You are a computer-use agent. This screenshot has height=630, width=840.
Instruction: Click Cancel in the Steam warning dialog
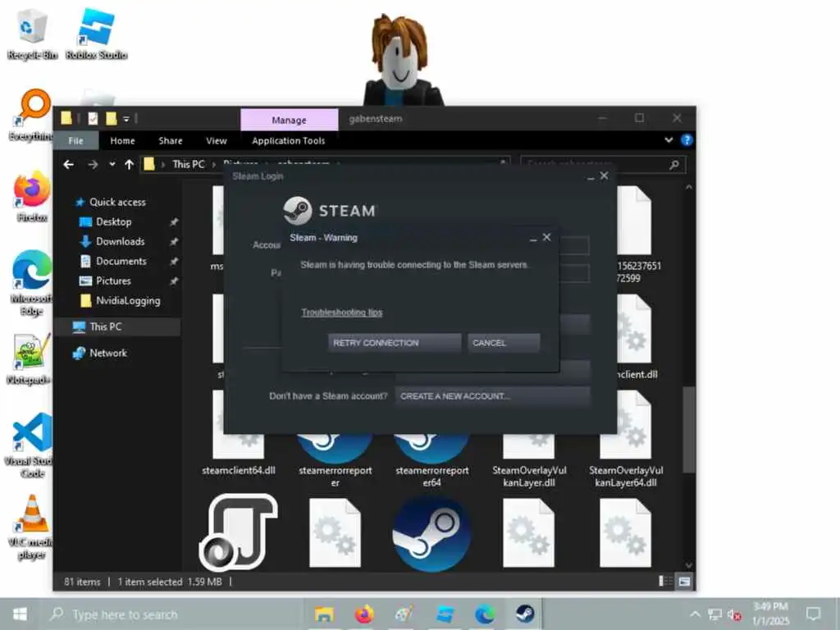pyautogui.click(x=504, y=343)
